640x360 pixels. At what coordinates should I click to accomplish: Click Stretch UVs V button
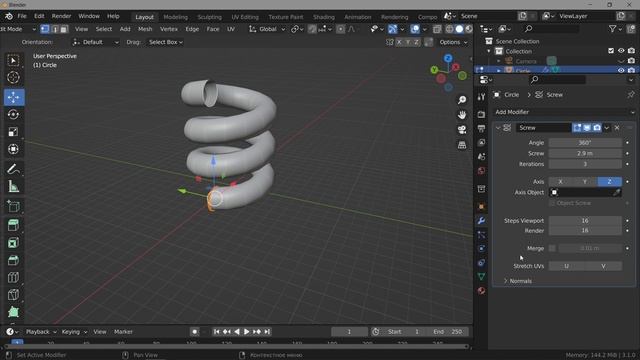point(603,266)
